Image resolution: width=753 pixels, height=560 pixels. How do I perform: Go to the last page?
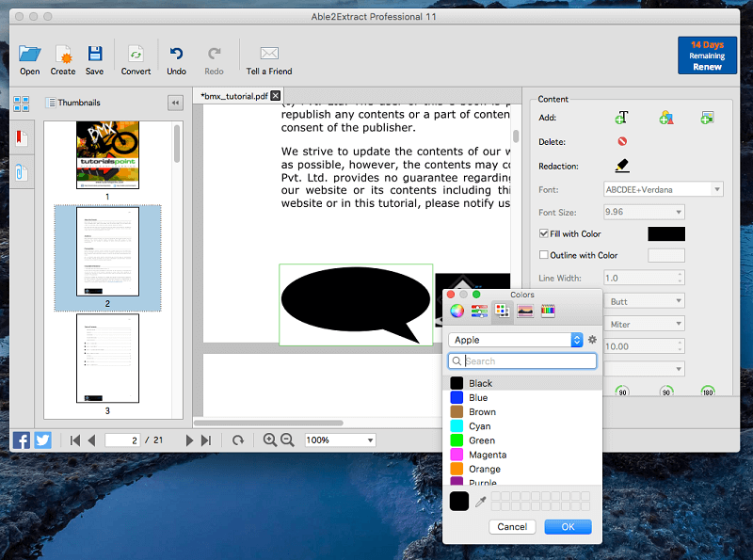(206, 440)
